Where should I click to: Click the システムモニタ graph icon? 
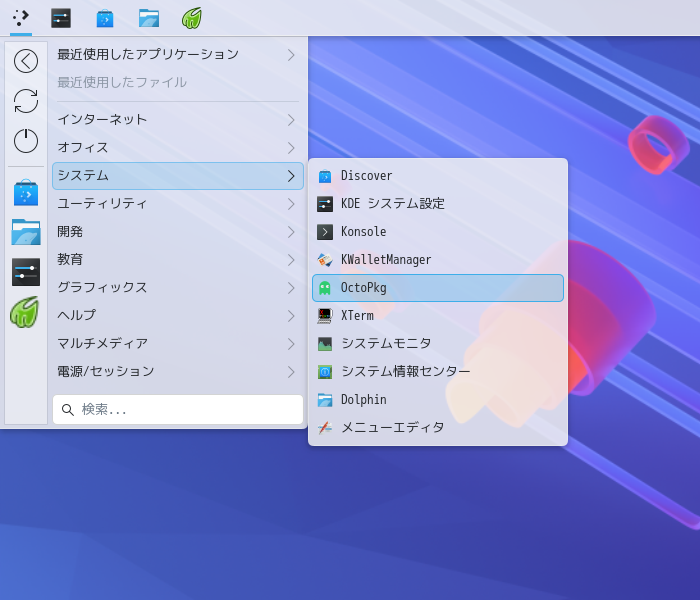point(325,344)
